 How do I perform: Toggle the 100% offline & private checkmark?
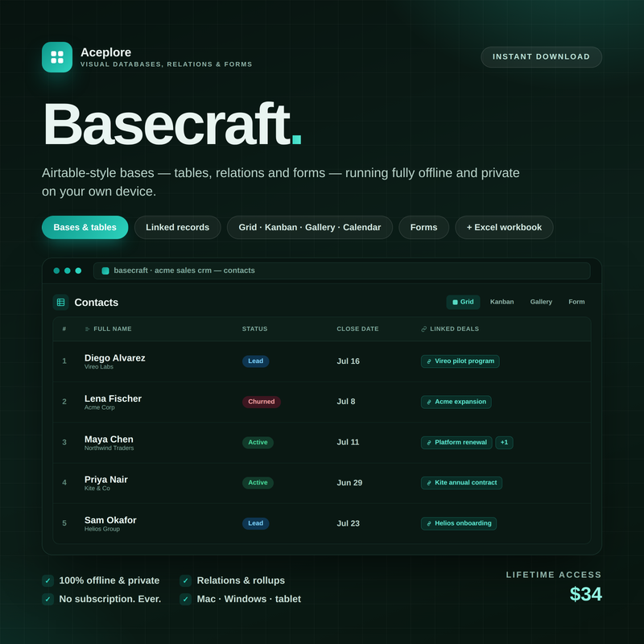tap(47, 580)
